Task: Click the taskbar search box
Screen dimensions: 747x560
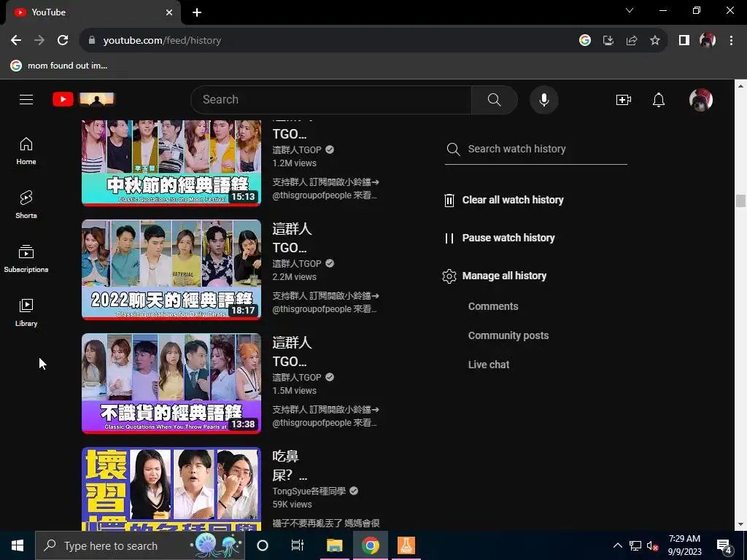Action: click(x=140, y=545)
